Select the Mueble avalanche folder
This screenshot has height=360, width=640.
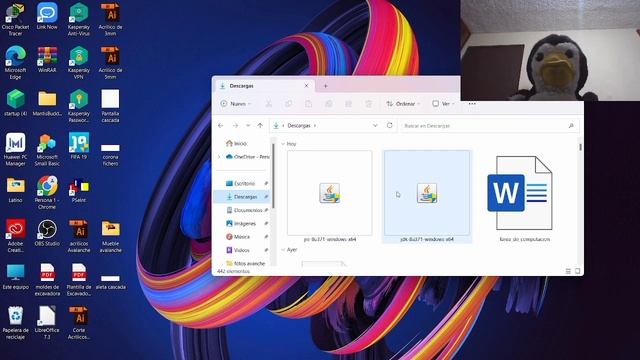pyautogui.click(x=111, y=236)
